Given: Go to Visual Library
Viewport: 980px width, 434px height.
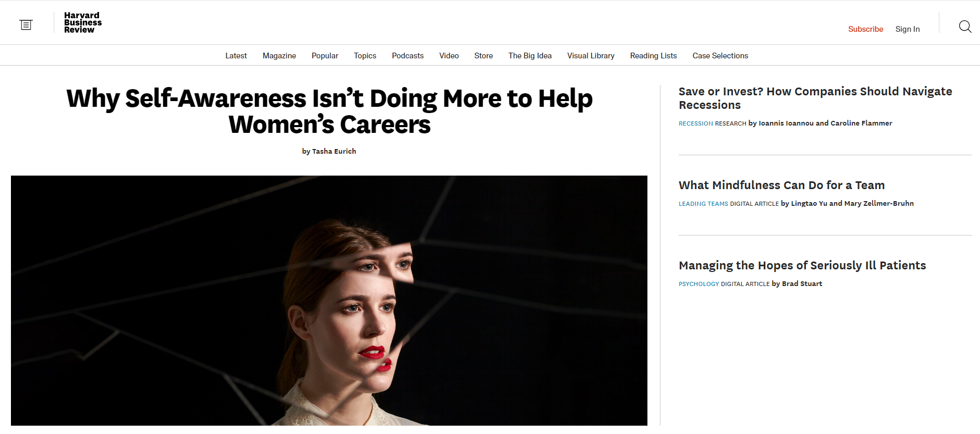Looking at the screenshot, I should pos(591,56).
